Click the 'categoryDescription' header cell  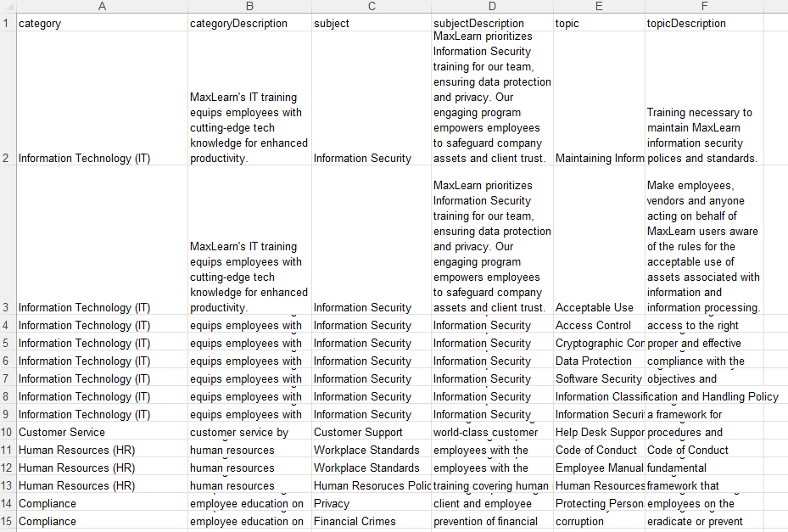coord(249,23)
